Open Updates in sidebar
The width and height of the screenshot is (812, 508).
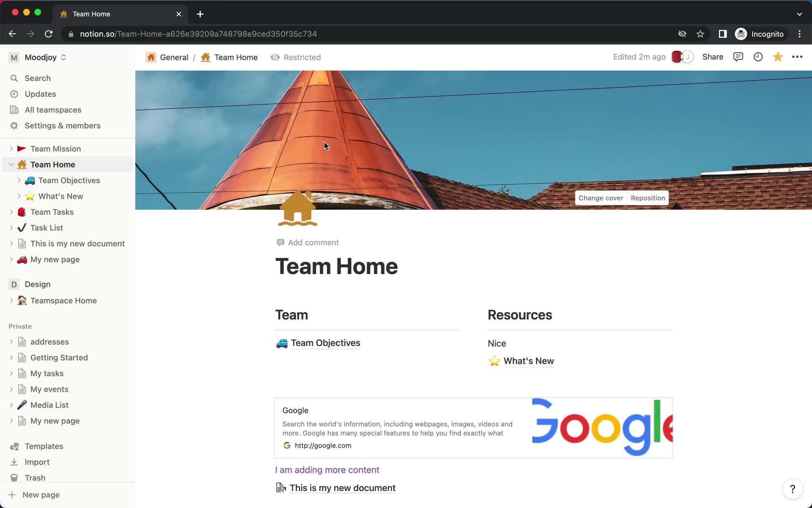click(x=40, y=94)
